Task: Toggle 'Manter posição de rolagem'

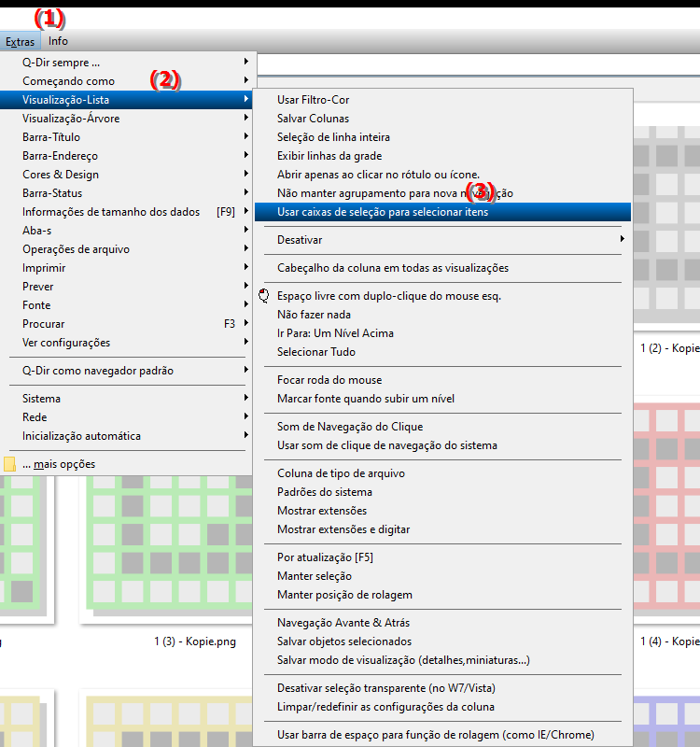Action: [x=442, y=595]
